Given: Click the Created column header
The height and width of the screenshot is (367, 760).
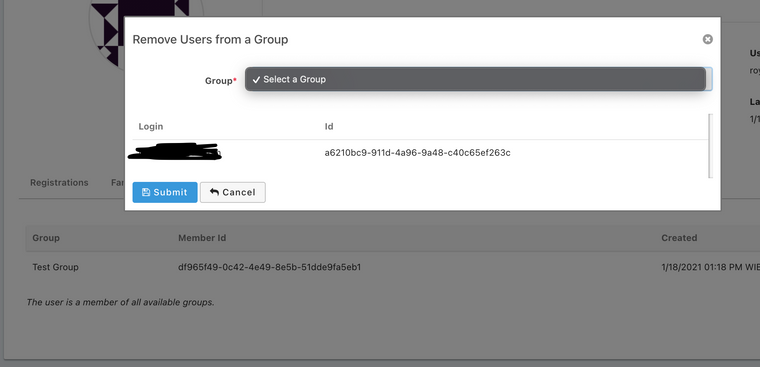Looking at the screenshot, I should click(679, 238).
